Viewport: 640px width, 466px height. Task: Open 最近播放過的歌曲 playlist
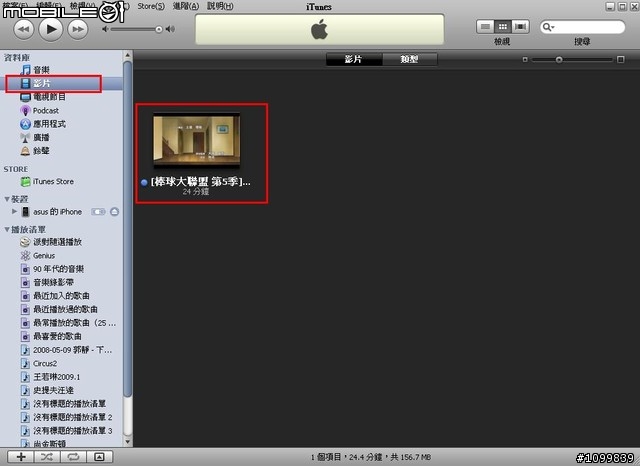point(59,309)
